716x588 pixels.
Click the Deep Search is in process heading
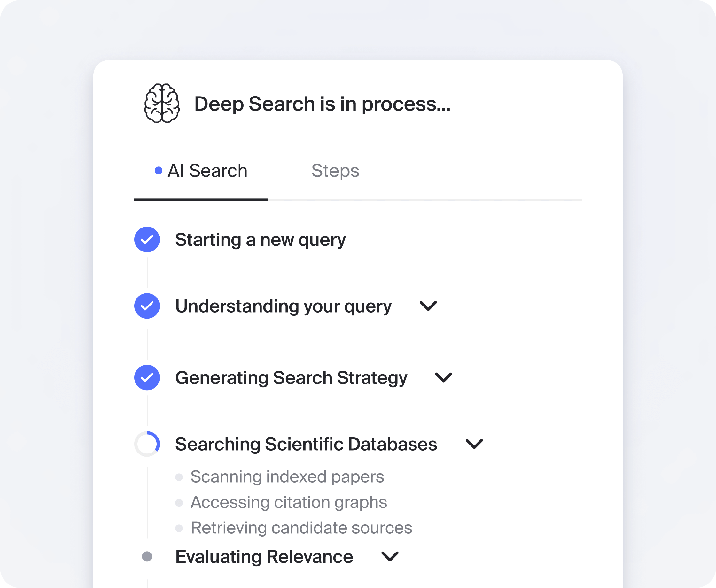[x=322, y=104]
